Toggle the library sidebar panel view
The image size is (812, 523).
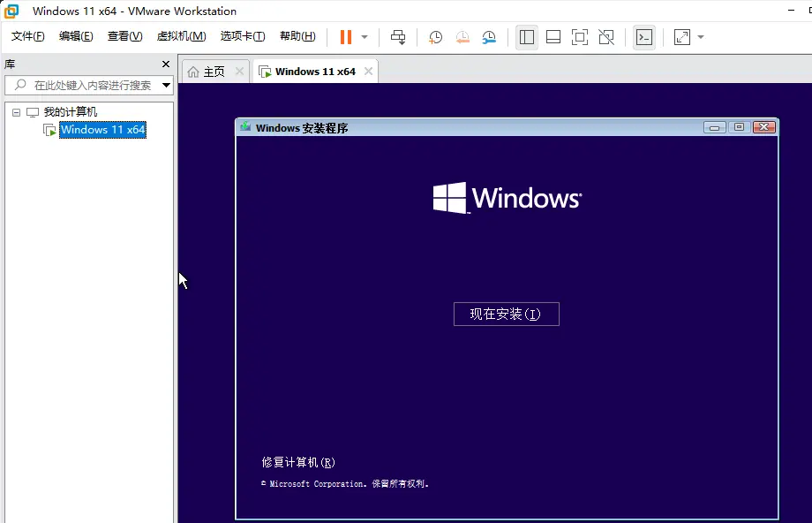(x=527, y=37)
